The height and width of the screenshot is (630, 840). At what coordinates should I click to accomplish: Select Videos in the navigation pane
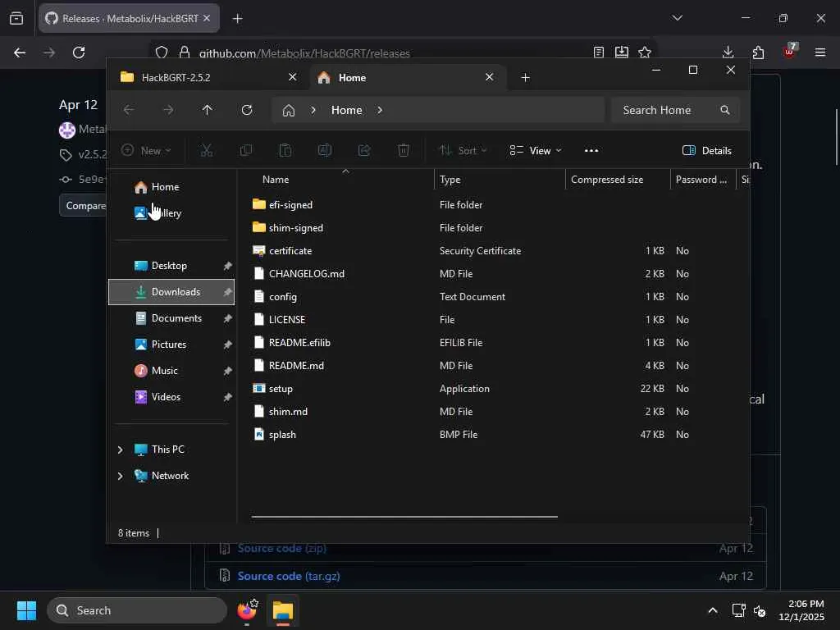point(171,397)
